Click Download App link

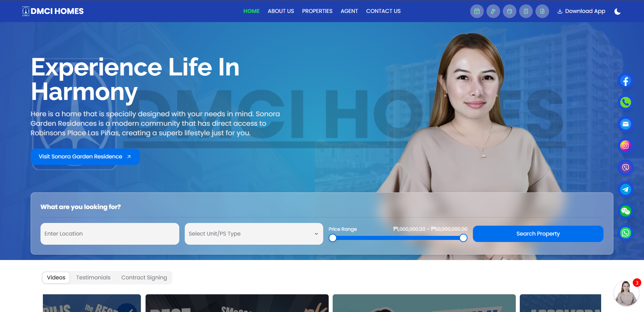(581, 11)
